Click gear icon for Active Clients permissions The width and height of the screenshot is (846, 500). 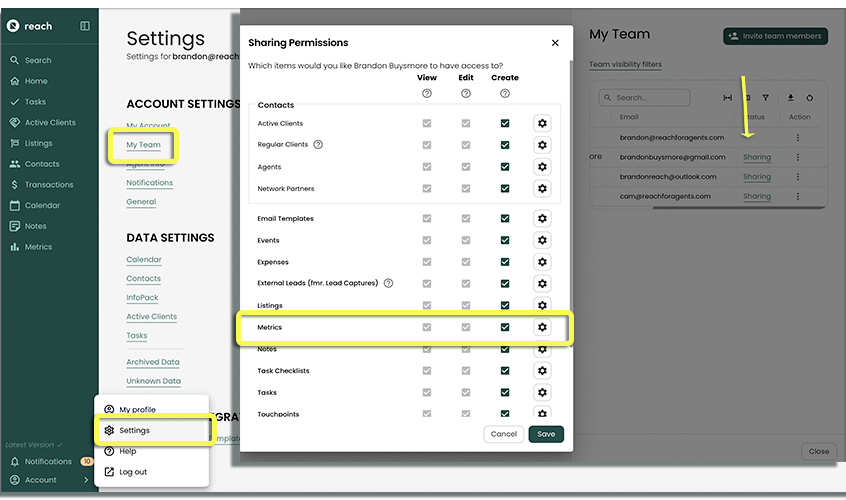point(542,123)
